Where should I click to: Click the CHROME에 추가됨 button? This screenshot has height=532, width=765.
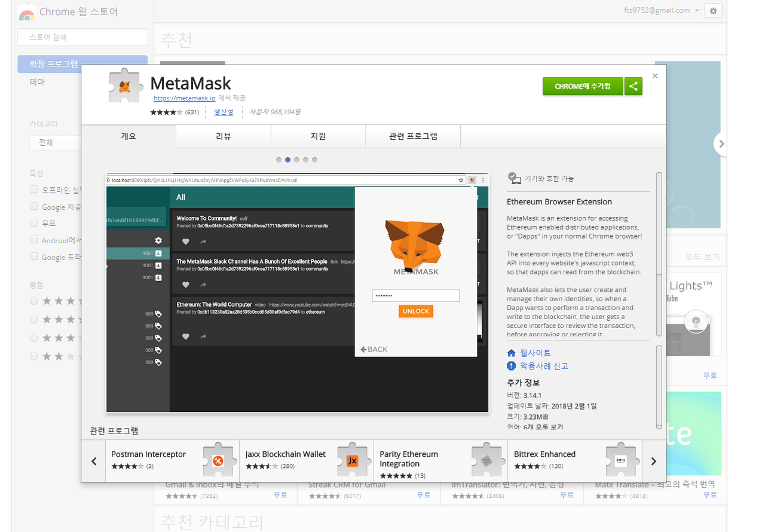(x=583, y=87)
